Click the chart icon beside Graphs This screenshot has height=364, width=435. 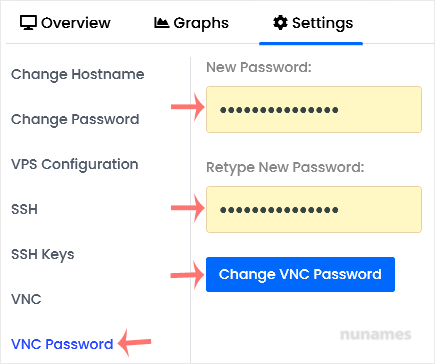tap(161, 23)
